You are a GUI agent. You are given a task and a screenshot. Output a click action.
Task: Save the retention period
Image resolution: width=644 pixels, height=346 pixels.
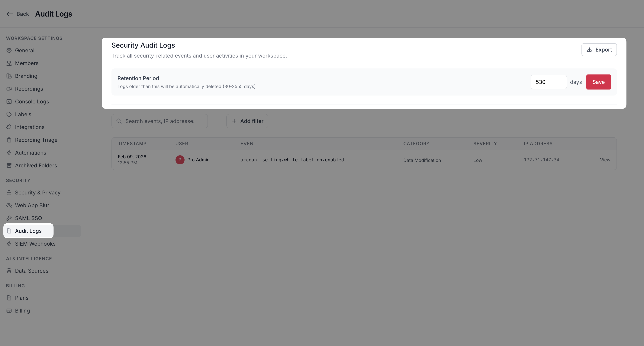coord(598,82)
